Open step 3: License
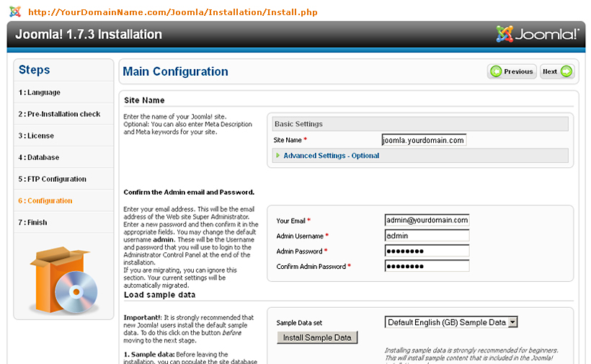Screen dimensions: 591x364 coord(36,136)
